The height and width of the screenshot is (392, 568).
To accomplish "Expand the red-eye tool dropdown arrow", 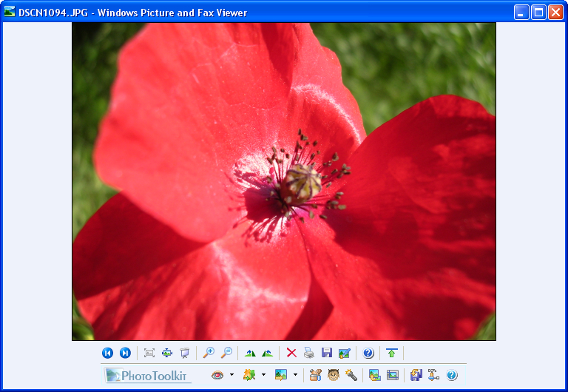I will 231,375.
